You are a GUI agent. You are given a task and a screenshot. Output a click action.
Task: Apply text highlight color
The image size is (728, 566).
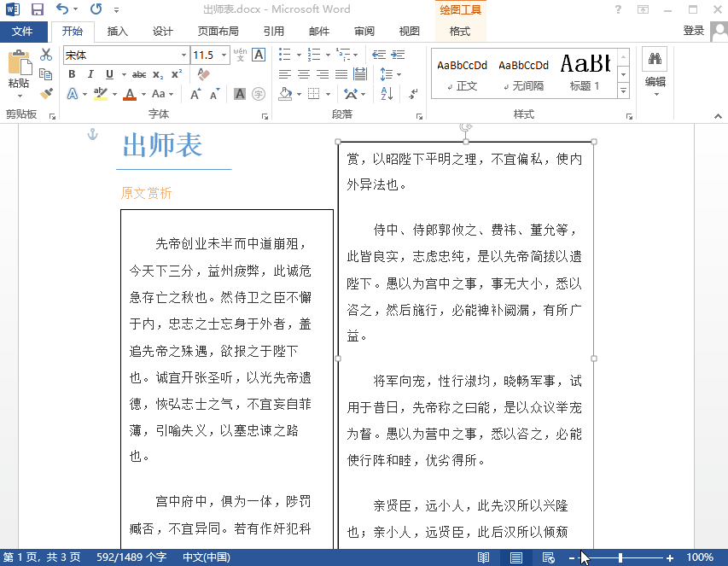coord(102,91)
